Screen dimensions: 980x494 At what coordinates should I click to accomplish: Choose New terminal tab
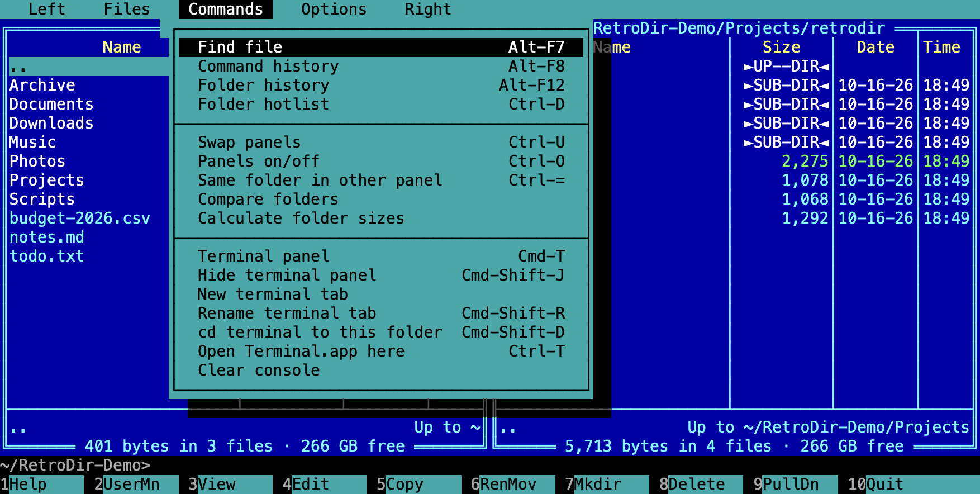[381, 294]
